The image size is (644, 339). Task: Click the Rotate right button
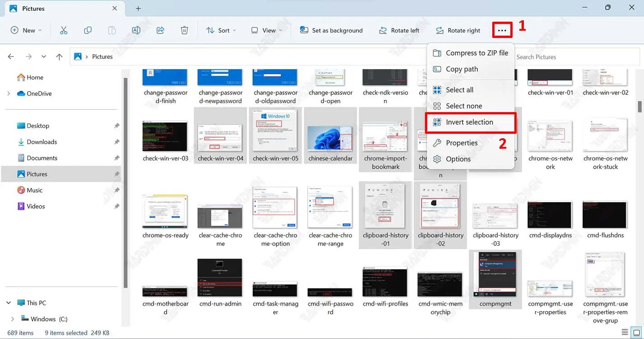(458, 30)
